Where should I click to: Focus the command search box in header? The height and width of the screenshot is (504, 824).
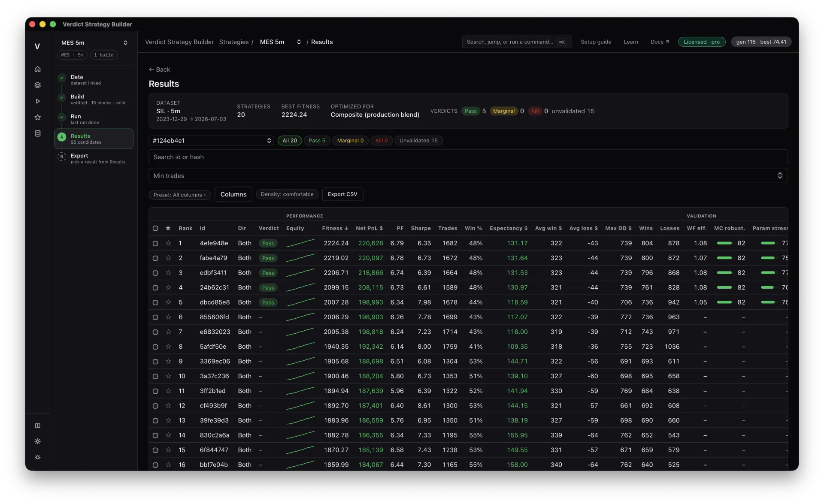click(517, 42)
